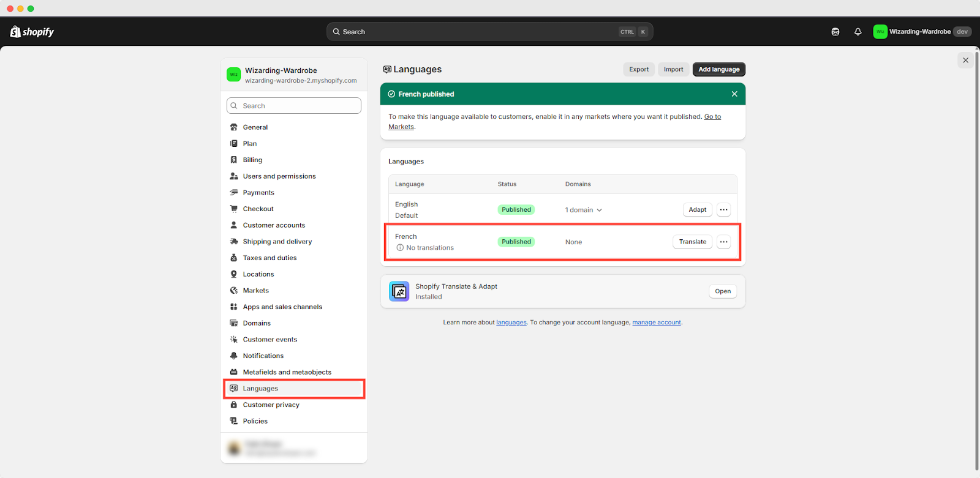Click the user profile at sidebar bottom
Viewport: 980px width, 478px height.
294,448
